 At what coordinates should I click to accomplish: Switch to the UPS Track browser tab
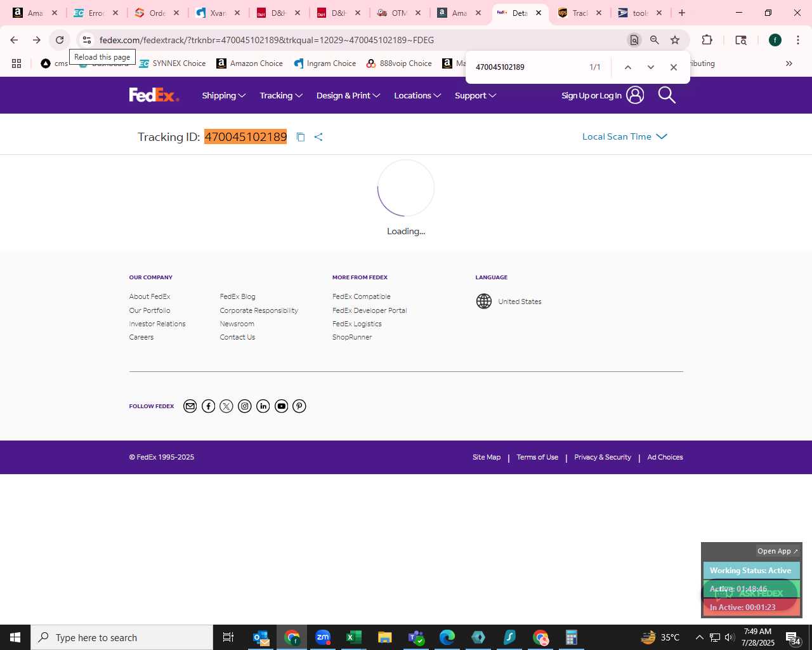580,13
